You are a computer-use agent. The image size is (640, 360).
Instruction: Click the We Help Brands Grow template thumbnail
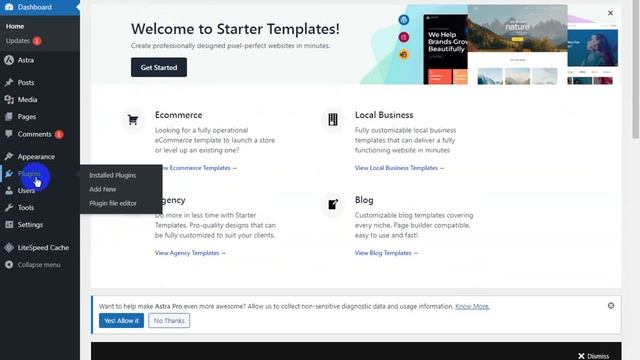(x=445, y=49)
